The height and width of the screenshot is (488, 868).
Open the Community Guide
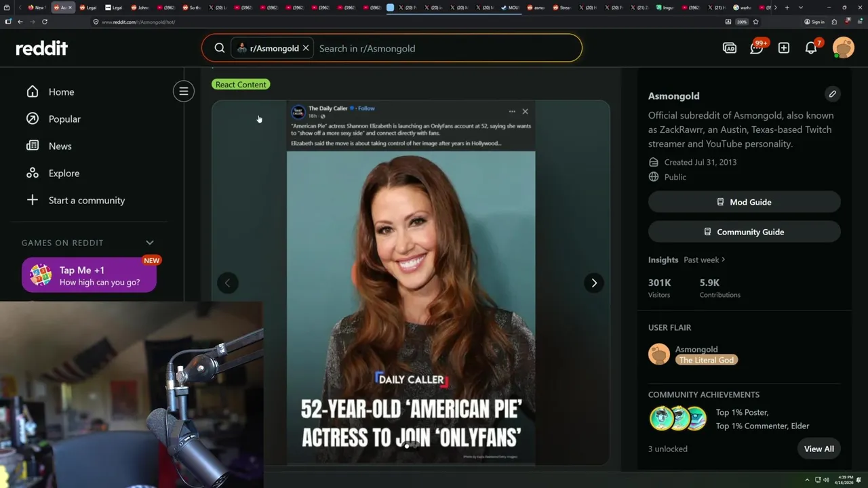(745, 232)
